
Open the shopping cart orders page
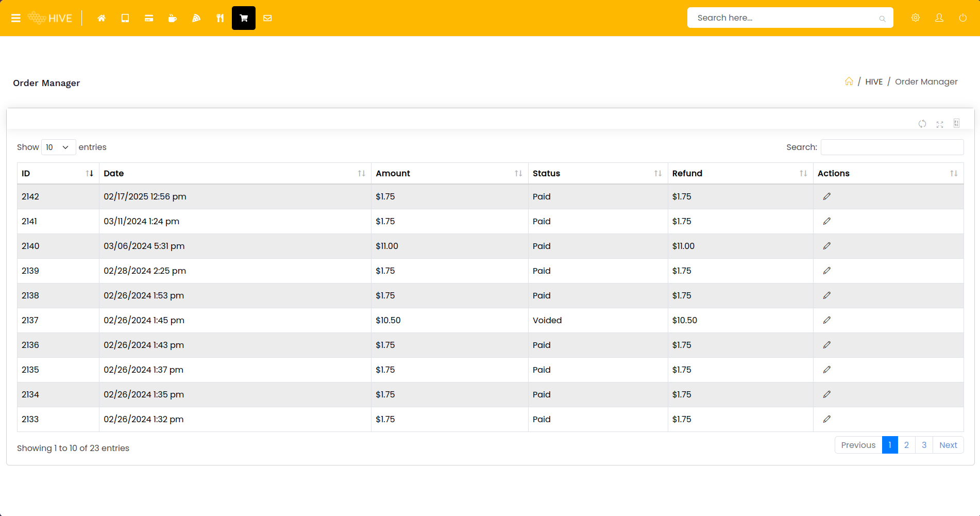point(244,18)
